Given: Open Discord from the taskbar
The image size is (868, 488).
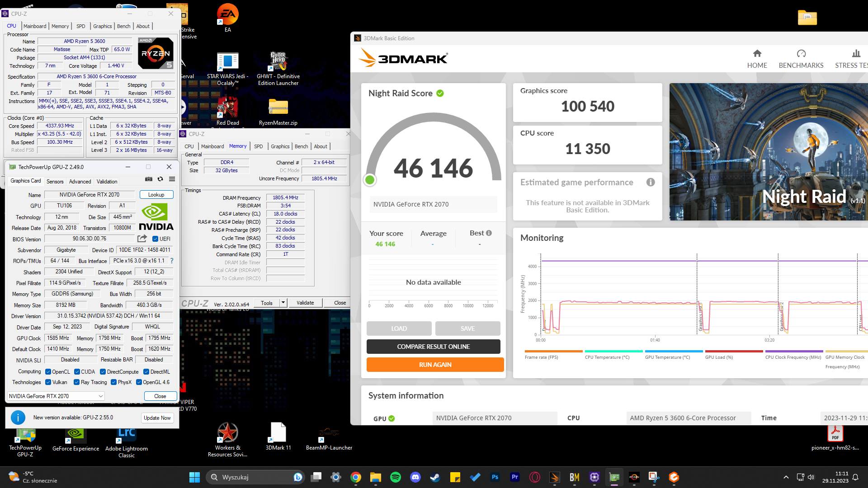Looking at the screenshot, I should click(415, 477).
